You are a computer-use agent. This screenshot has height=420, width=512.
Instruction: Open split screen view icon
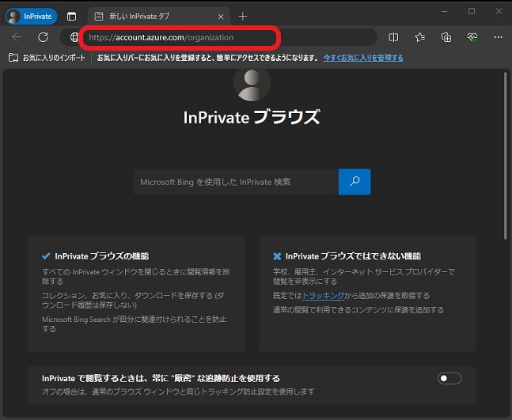click(x=393, y=37)
